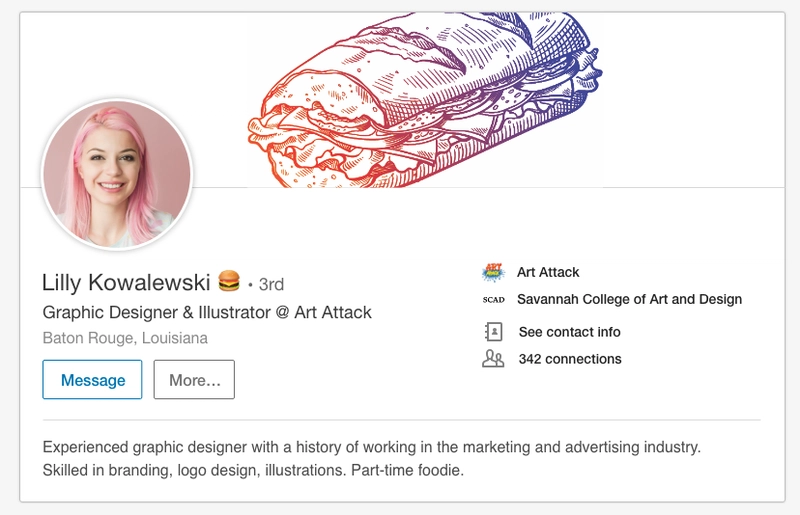This screenshot has height=515, width=800.
Task: Click the Art Attack company logo icon
Action: tap(493, 272)
